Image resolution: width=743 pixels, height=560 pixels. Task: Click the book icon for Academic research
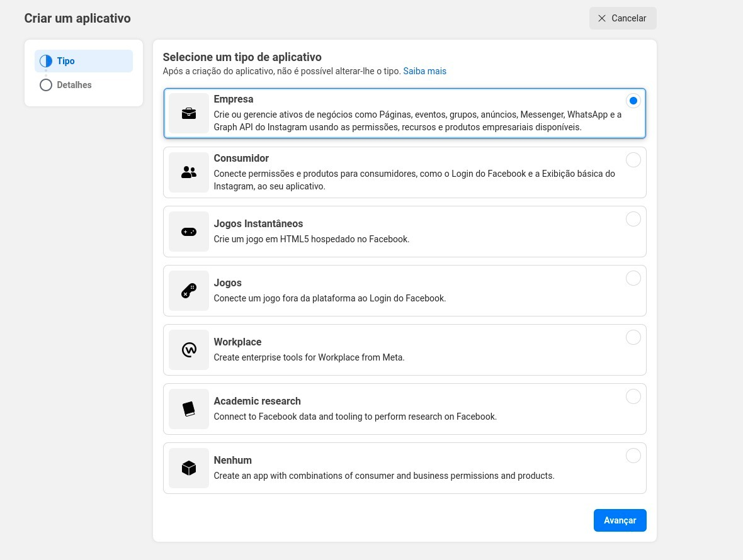click(x=189, y=409)
